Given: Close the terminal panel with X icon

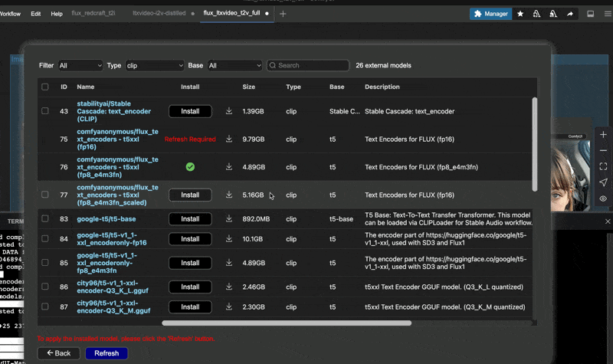Looking at the screenshot, I should click(608, 221).
